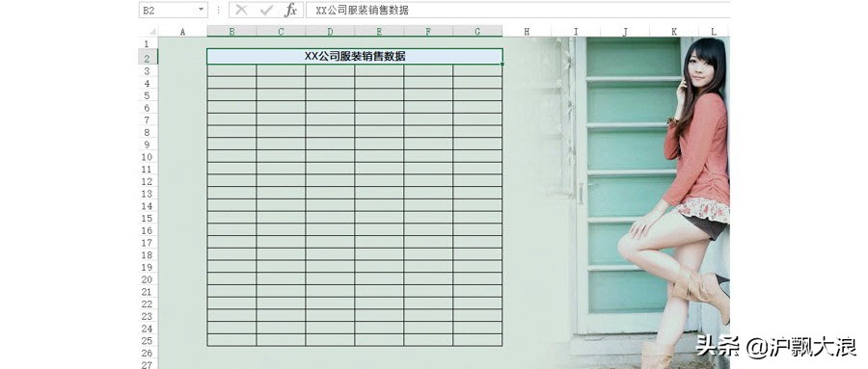Select column D header
This screenshot has height=369, width=868.
(330, 32)
